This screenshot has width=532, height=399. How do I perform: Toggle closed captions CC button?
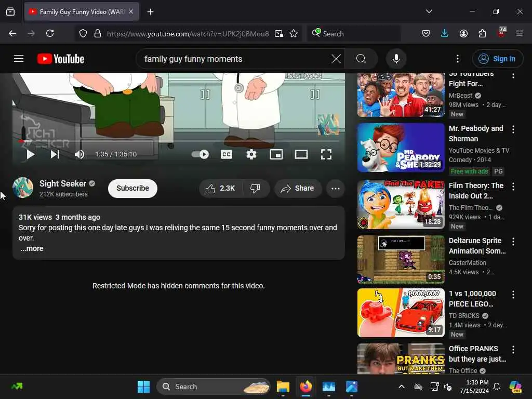pos(227,154)
